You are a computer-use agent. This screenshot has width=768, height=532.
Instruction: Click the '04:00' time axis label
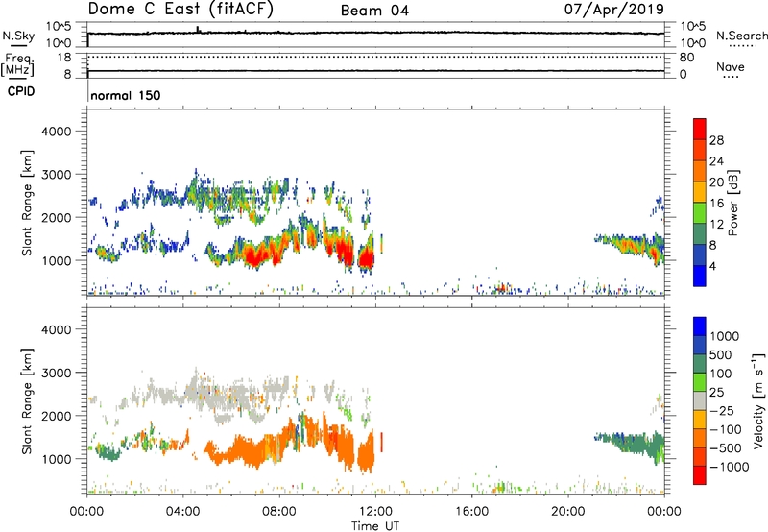(x=182, y=512)
